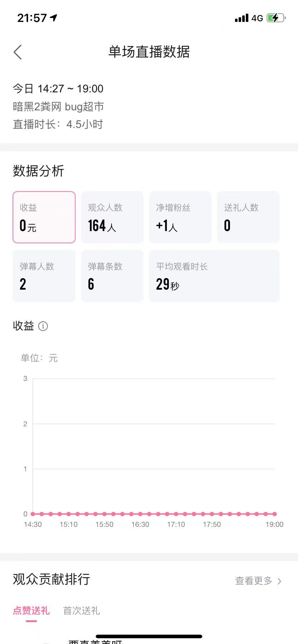Viewport: 298px width, 644px height.
Task: Select the 送礼人数 card
Action: click(x=248, y=217)
